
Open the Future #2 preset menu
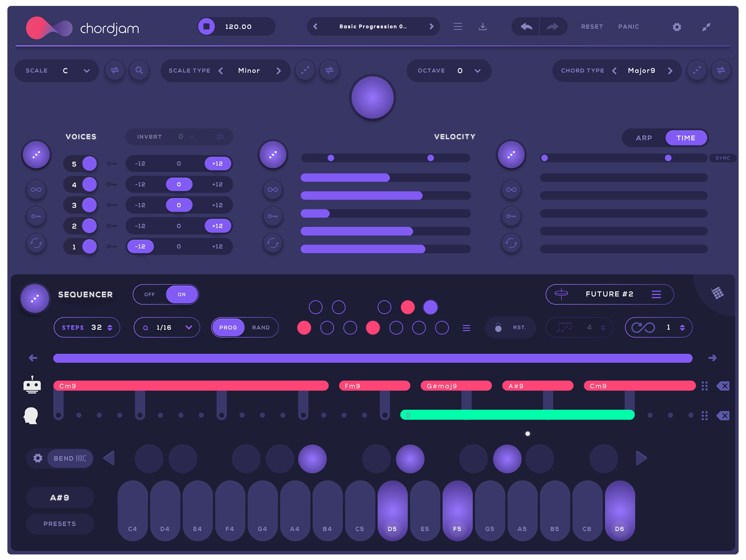pyautogui.click(x=656, y=294)
